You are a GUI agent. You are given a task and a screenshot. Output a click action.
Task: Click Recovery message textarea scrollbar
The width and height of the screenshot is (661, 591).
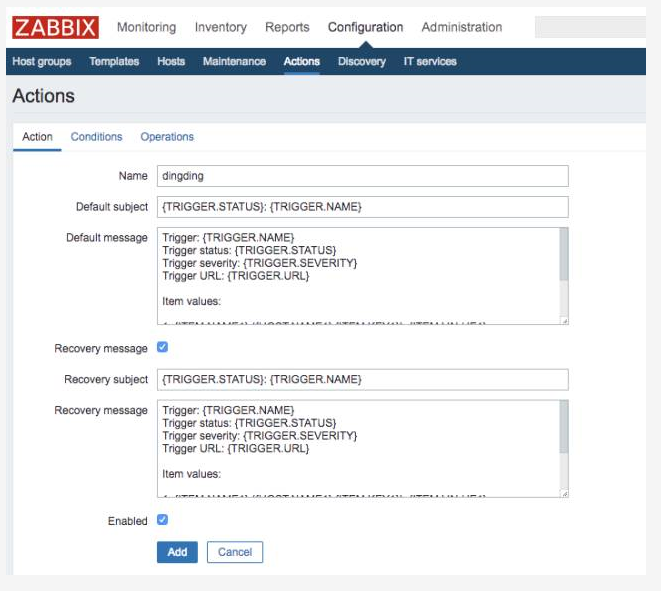point(564,427)
